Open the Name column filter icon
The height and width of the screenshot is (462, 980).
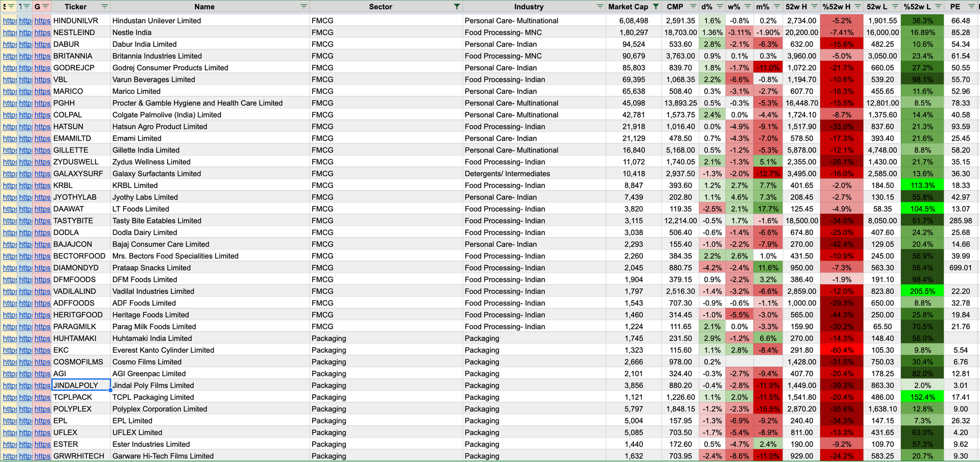click(304, 6)
